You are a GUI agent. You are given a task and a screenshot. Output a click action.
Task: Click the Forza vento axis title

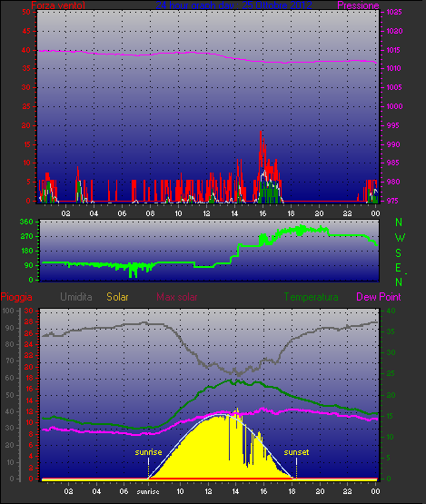[58, 5]
